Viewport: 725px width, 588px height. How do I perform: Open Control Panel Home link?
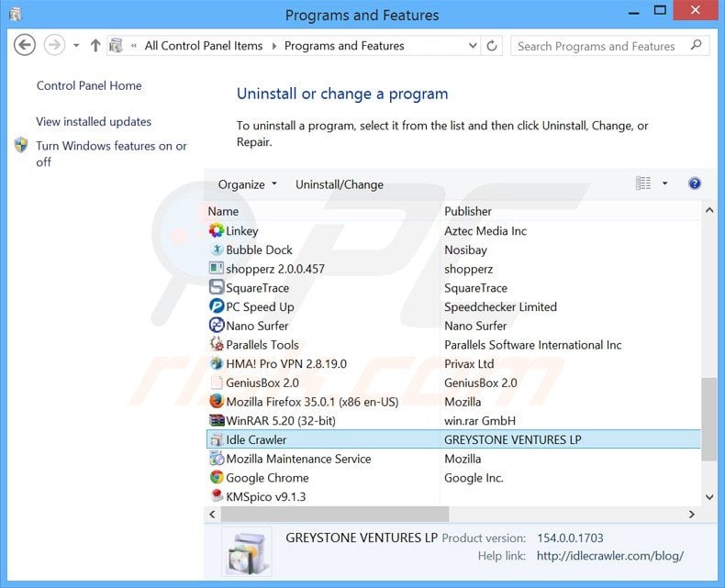point(89,85)
